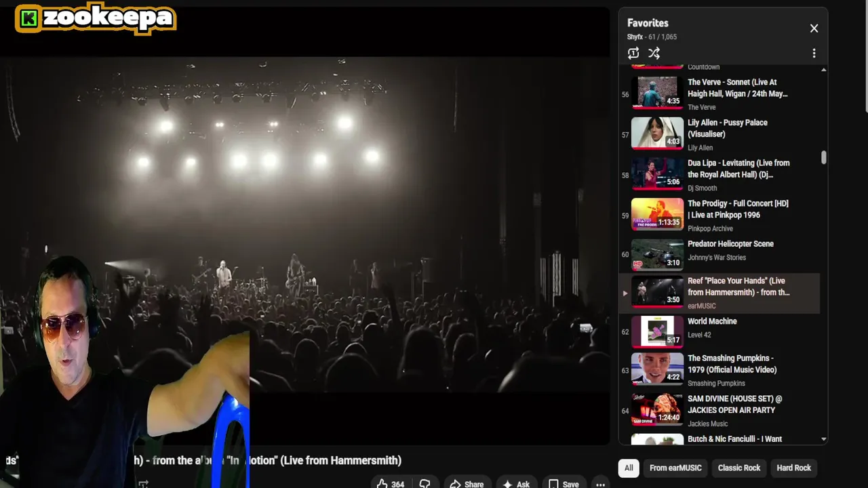Click the playlist scrollbar thumb
The width and height of the screenshot is (868, 488).
coord(824,157)
